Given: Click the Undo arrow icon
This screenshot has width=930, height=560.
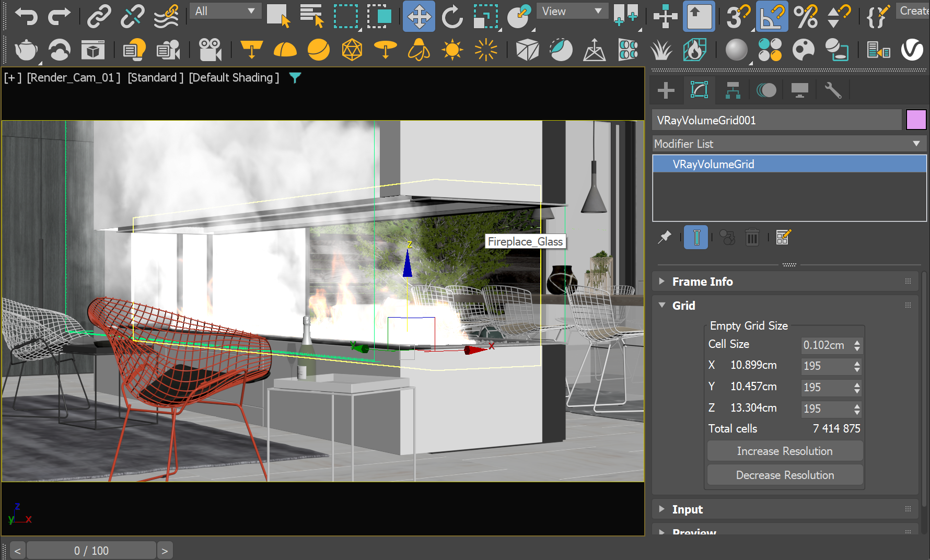Looking at the screenshot, I should (26, 16).
